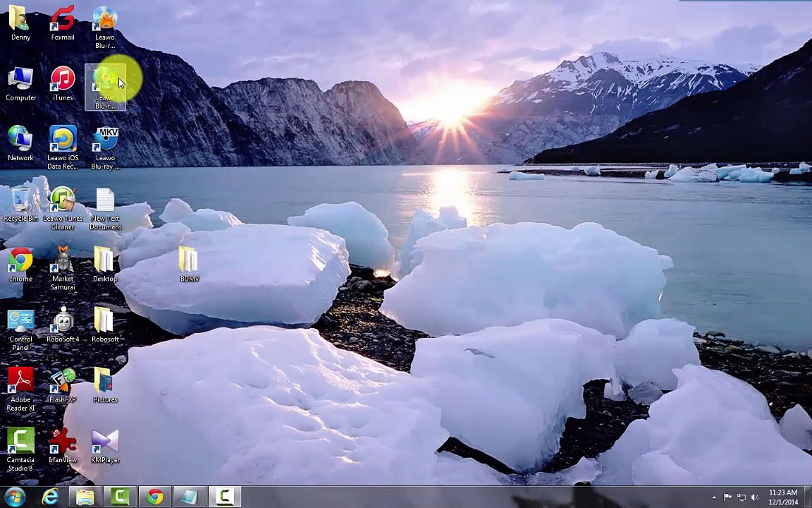Image resolution: width=812 pixels, height=508 pixels.
Task: Launch the iTunes desktop shortcut
Action: [x=63, y=83]
